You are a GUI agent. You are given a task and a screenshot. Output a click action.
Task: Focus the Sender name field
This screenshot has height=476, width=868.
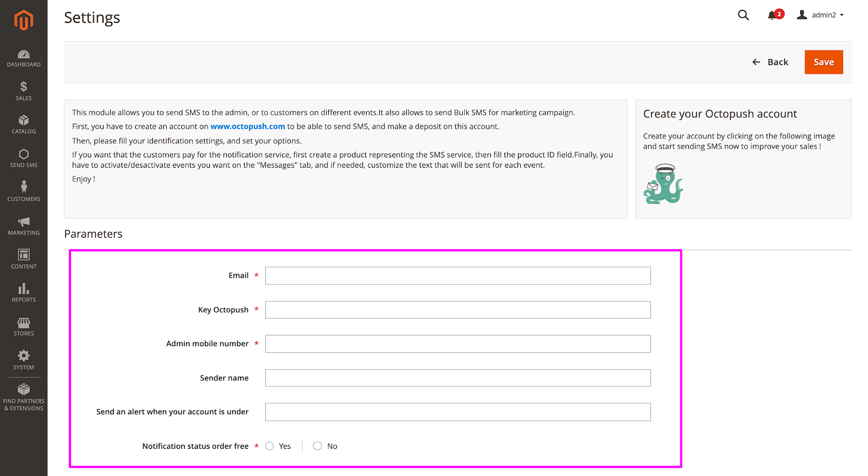(458, 378)
